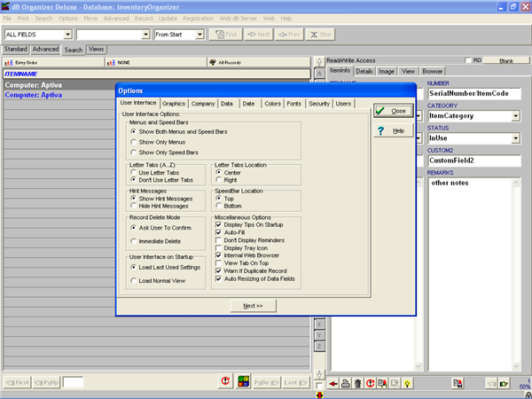Viewport: 532px width, 399px height.
Task: Click the Last record navigation button
Action: (296, 383)
